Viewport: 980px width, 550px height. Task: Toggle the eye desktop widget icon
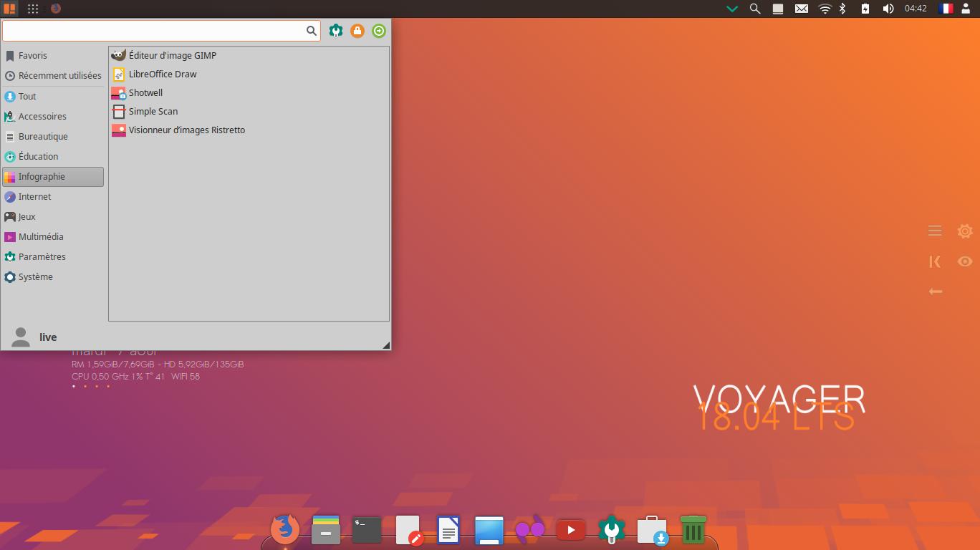click(965, 261)
